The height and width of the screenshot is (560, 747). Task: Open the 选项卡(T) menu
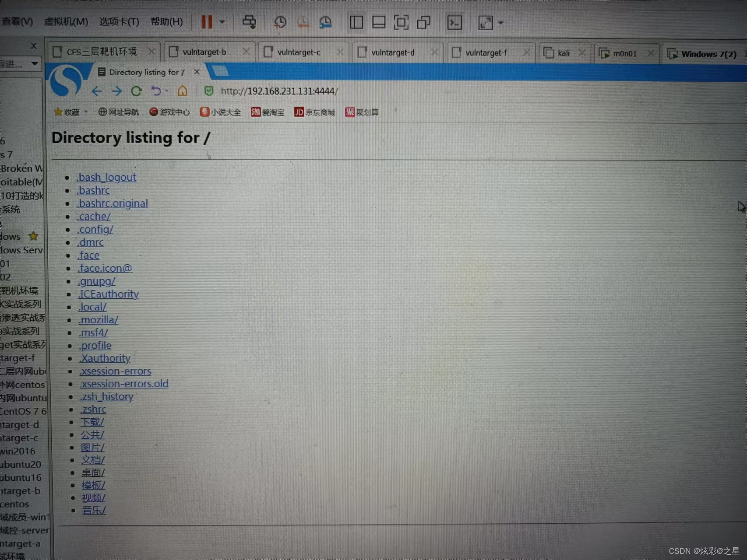tap(119, 21)
